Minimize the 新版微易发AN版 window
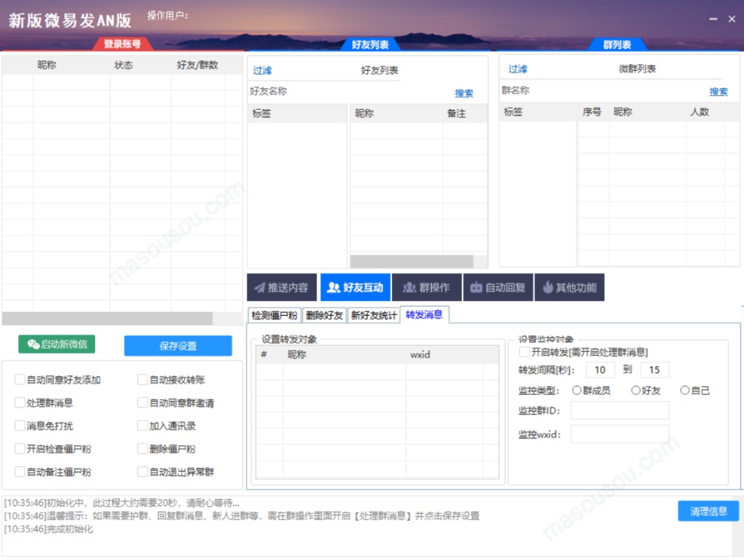Viewport: 744px width, 560px height. 713,19
